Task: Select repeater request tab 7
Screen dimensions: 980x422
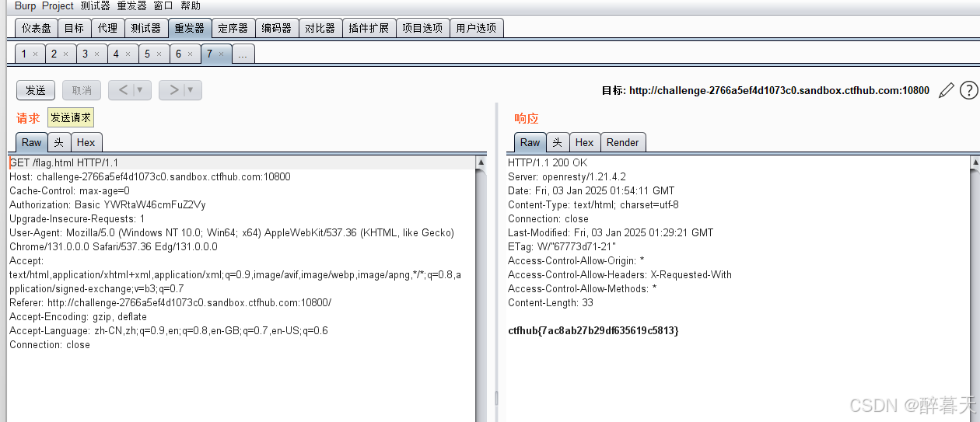Action: tap(210, 54)
